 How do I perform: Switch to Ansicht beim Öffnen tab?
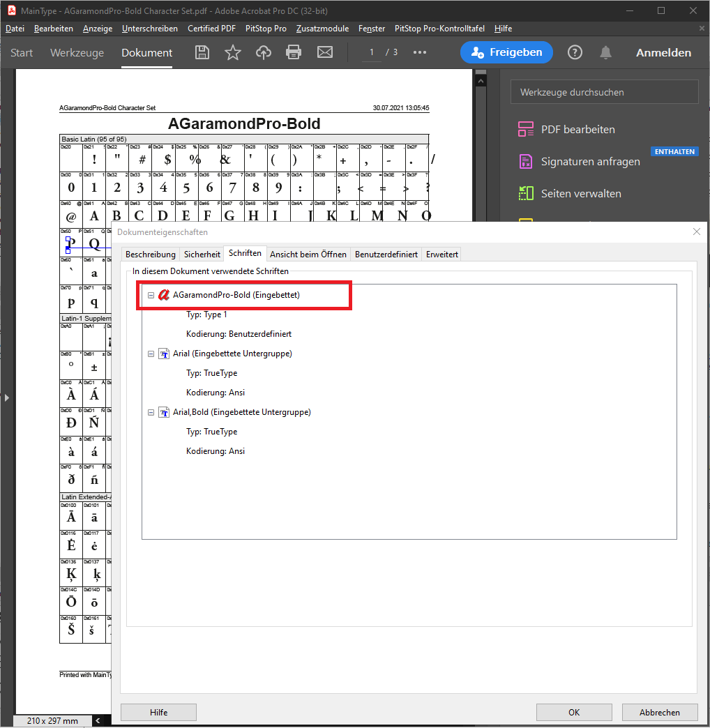(308, 255)
